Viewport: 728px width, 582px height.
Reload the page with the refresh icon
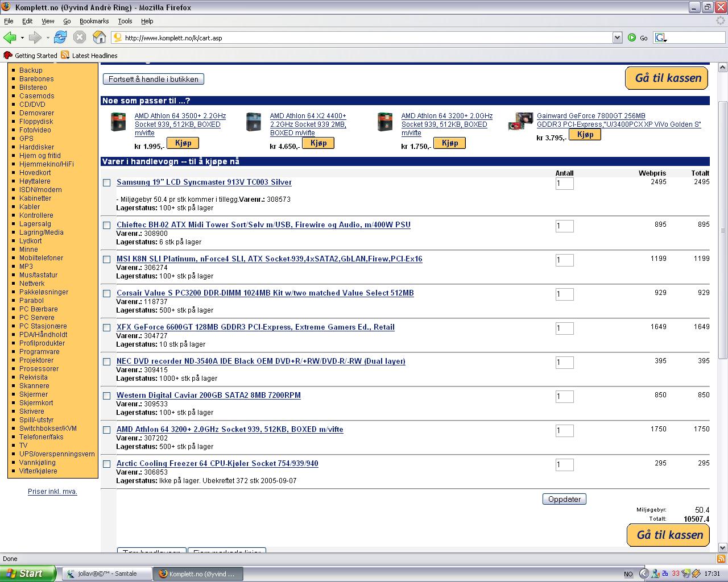pyautogui.click(x=60, y=38)
